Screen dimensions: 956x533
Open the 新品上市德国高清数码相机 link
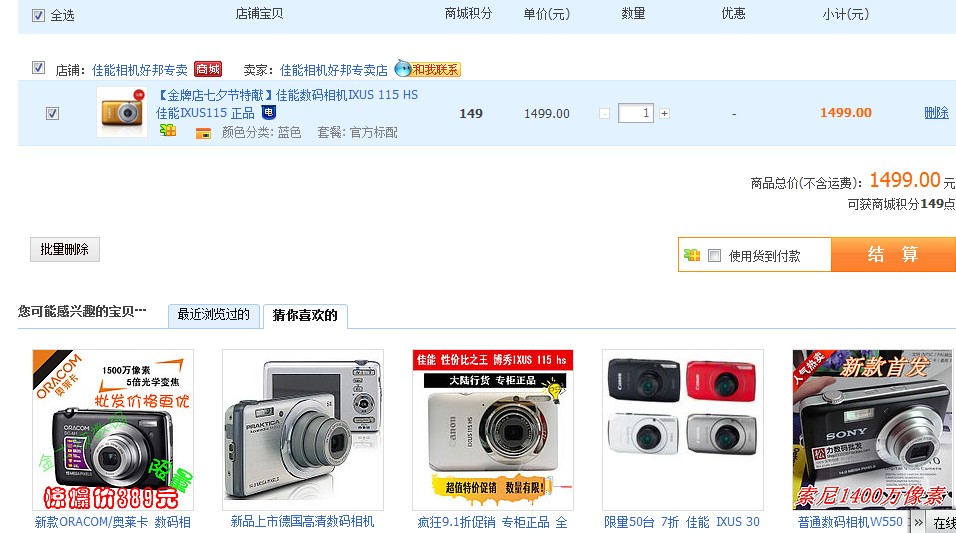(302, 522)
